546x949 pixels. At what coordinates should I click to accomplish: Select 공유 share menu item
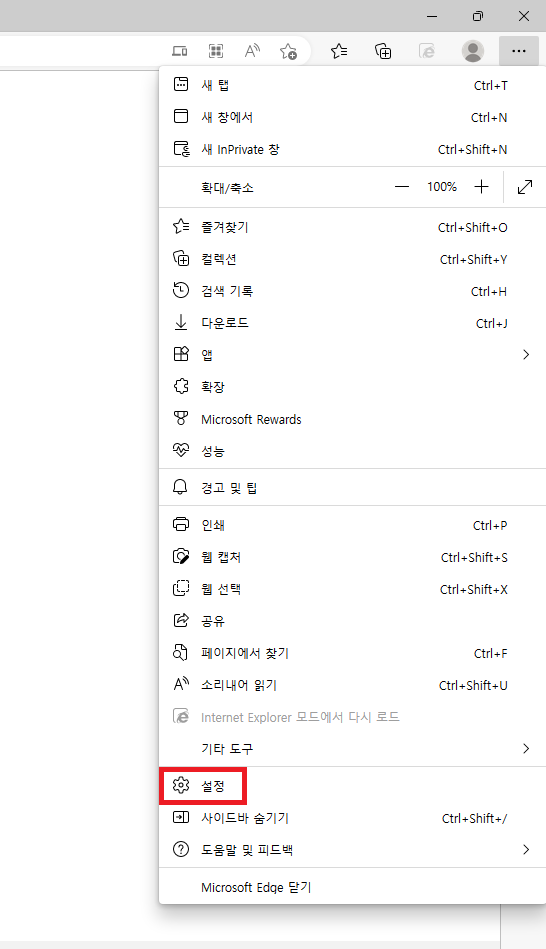coord(352,622)
